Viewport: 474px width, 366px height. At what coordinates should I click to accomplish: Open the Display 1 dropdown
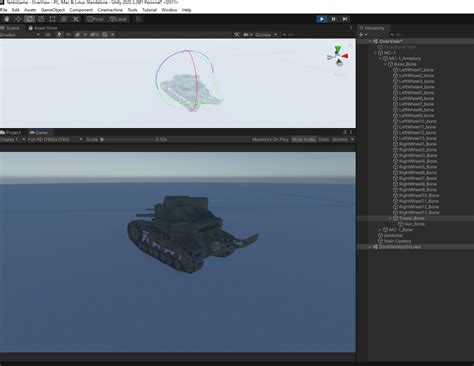(13, 139)
